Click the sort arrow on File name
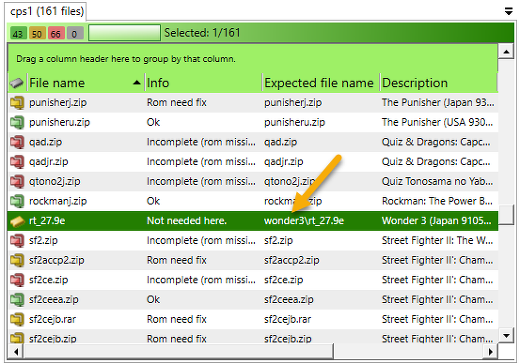Image resolution: width=520 pixels, height=364 pixels. (137, 83)
